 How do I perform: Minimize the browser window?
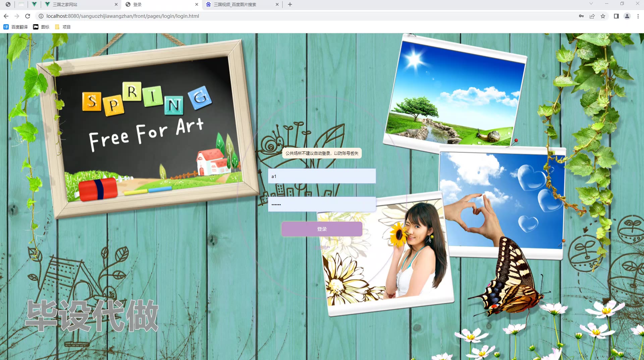click(606, 4)
